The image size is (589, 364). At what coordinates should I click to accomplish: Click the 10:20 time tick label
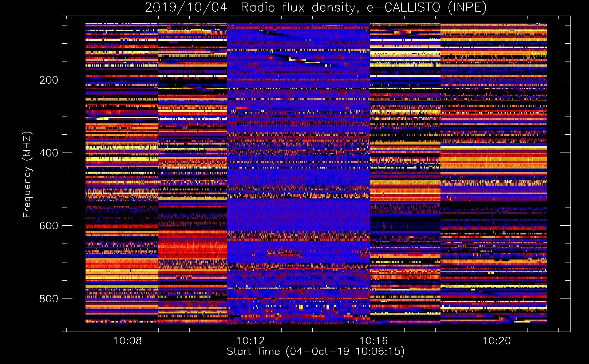click(x=497, y=341)
